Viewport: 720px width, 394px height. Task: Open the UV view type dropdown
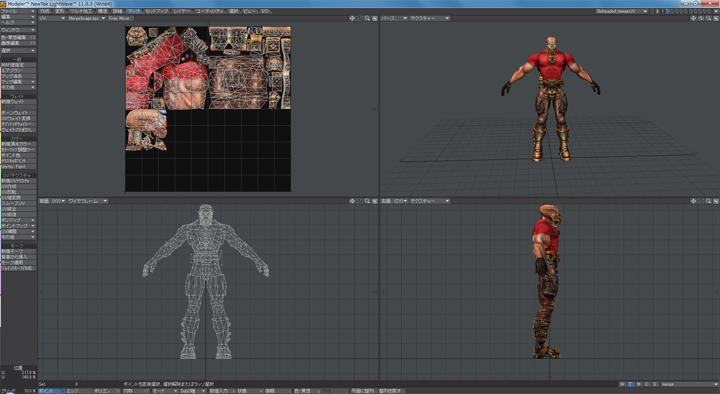point(52,18)
